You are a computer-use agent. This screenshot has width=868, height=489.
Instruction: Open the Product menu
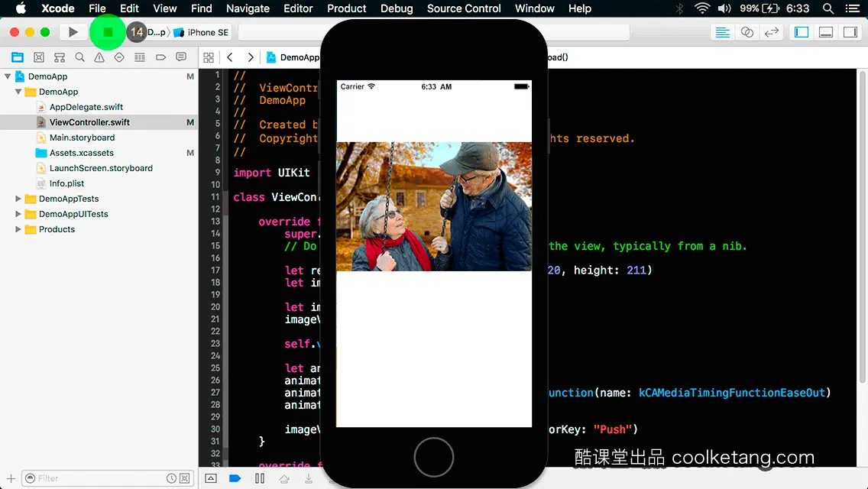click(347, 8)
